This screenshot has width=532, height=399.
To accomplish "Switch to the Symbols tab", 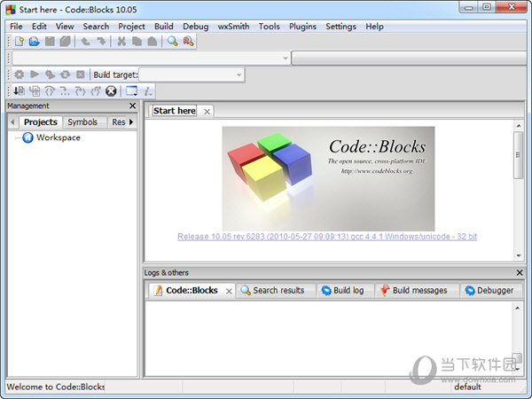I will pyautogui.click(x=82, y=122).
